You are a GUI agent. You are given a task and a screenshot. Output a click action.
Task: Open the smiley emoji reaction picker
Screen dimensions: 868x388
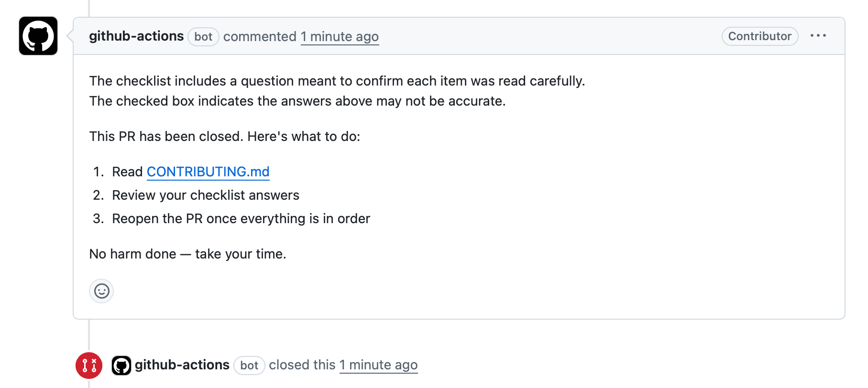coord(101,291)
